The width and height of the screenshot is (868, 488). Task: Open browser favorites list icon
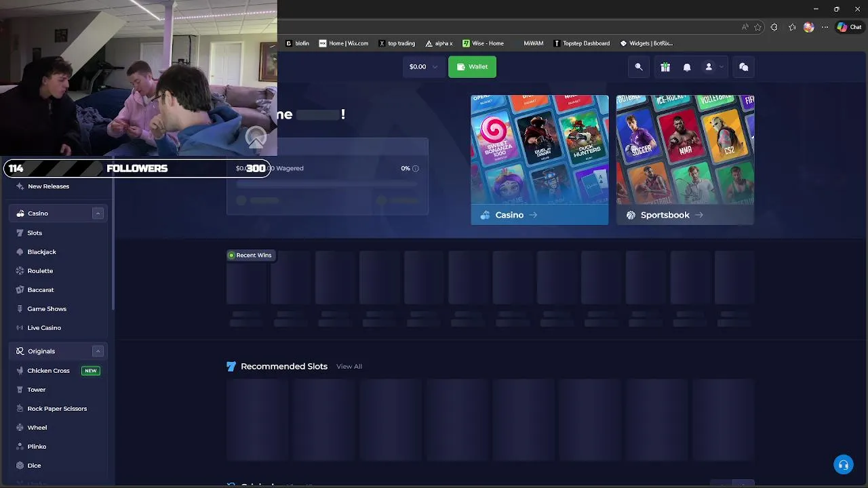point(792,27)
